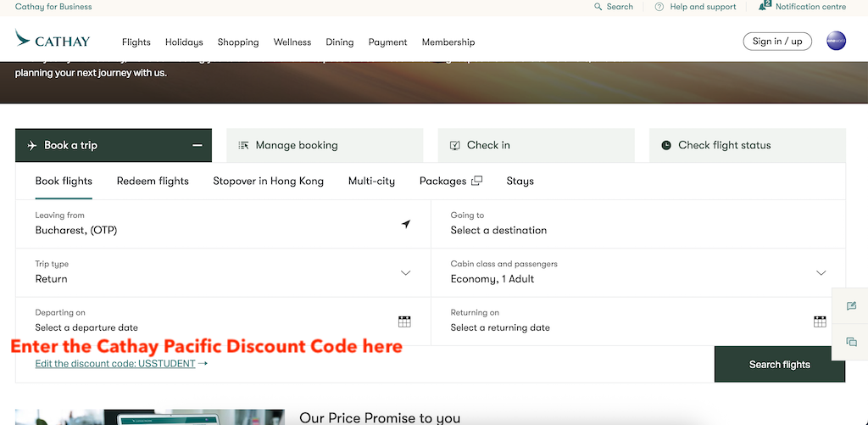Click the Cathay logo
Screen dimensions: 868x425
pyautogui.click(x=53, y=39)
